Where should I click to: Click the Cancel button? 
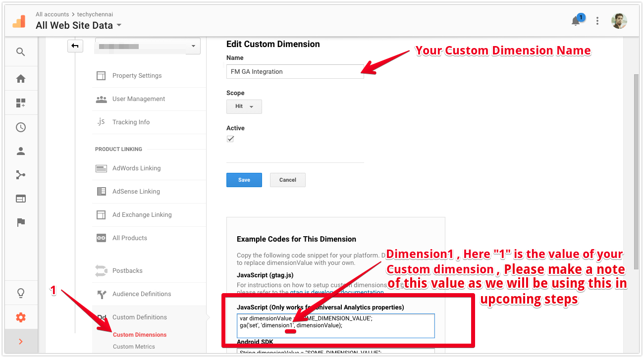point(288,180)
